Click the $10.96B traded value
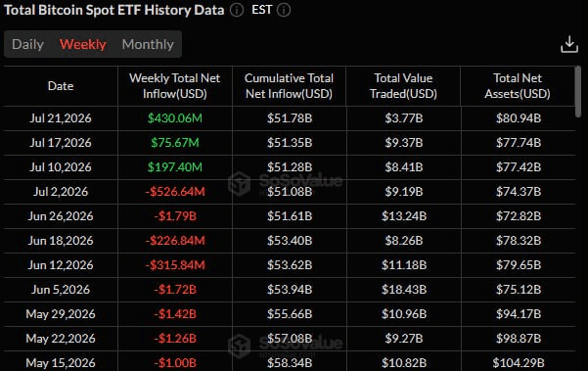Image resolution: width=588 pixels, height=371 pixels. click(404, 314)
